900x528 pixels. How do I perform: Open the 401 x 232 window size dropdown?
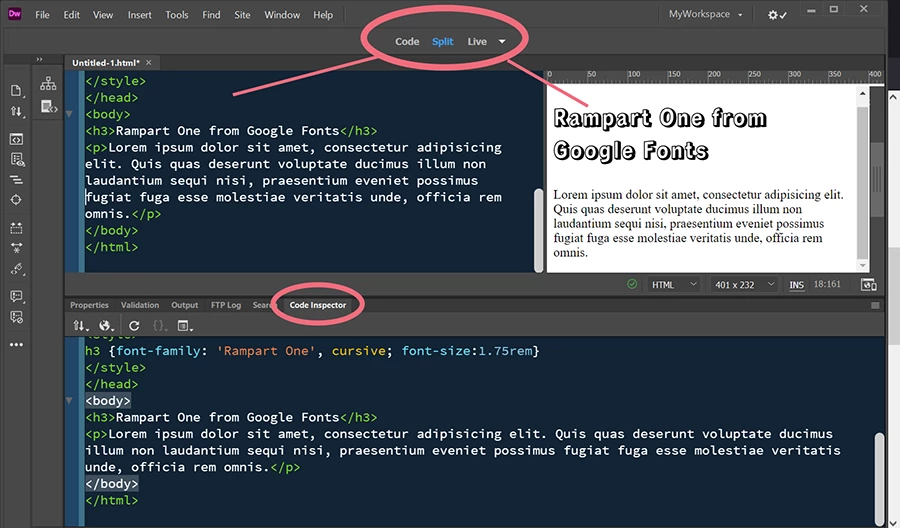(x=744, y=285)
